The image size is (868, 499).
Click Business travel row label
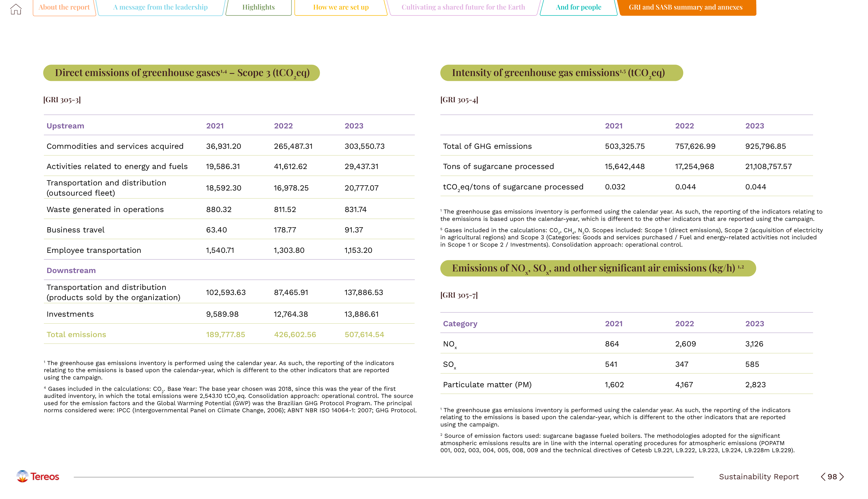pos(76,230)
